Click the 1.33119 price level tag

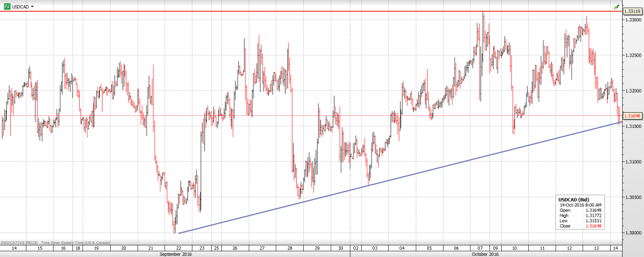click(x=631, y=11)
